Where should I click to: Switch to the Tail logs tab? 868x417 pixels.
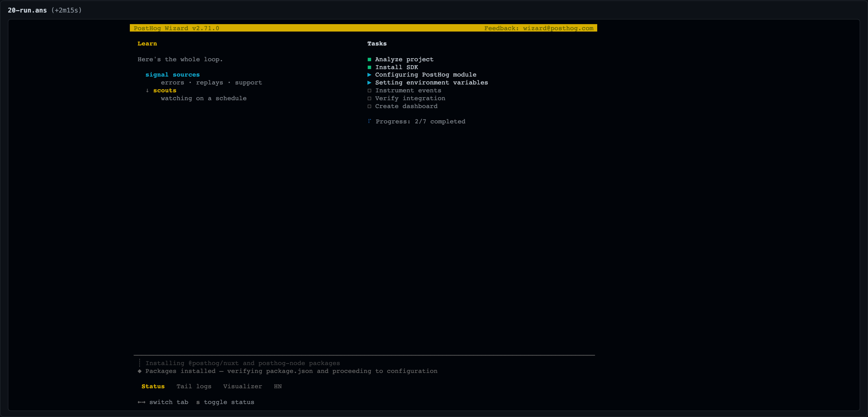click(x=194, y=386)
